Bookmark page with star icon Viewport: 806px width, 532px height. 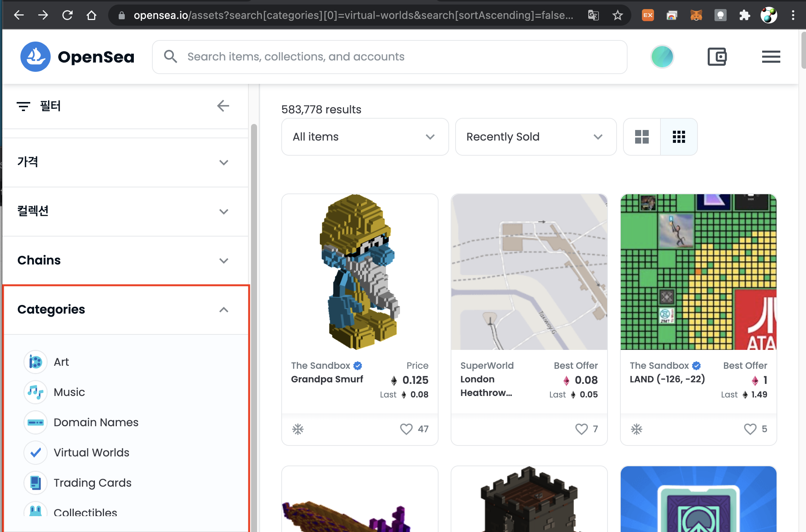tap(617, 15)
